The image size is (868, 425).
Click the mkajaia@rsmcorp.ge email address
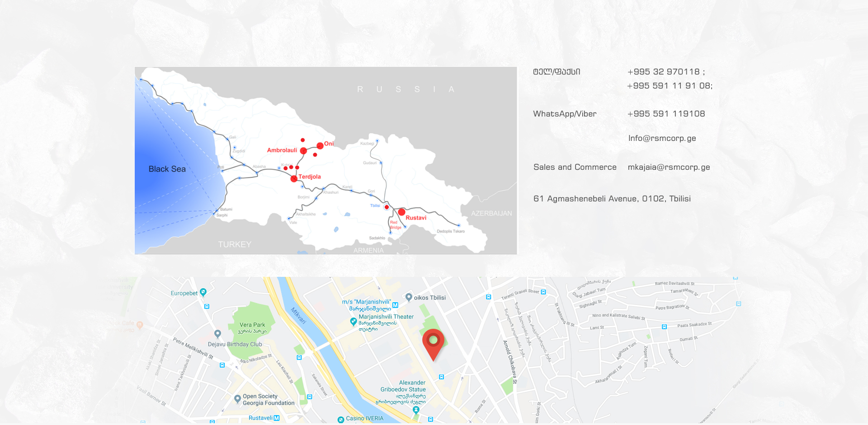coord(669,167)
